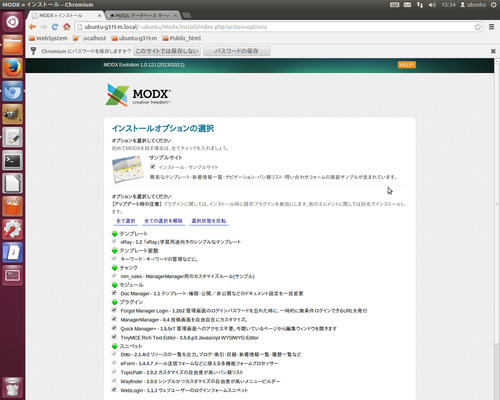
Task: Open the Public_html bookmark folder
Action: (x=182, y=38)
